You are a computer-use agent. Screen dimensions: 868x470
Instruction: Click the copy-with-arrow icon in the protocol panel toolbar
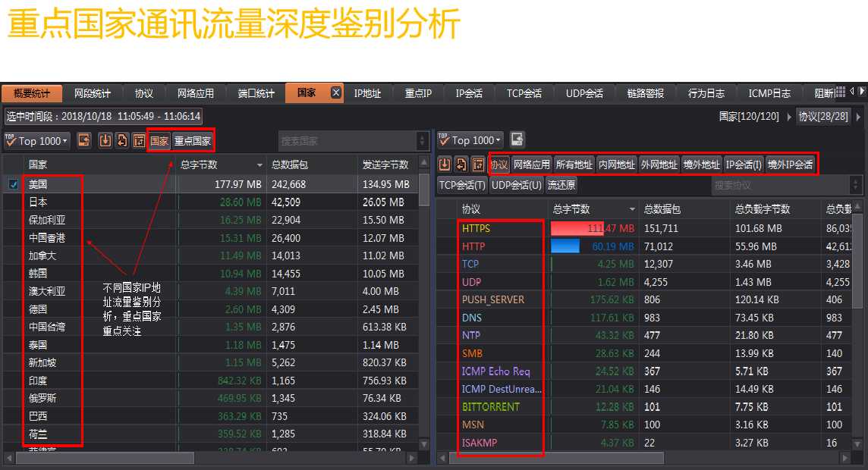461,164
